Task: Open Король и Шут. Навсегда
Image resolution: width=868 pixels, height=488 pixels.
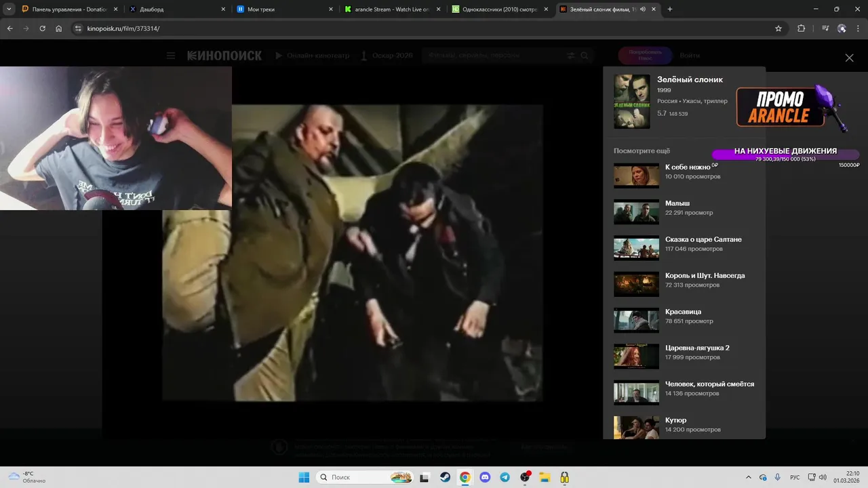Action: click(685, 284)
